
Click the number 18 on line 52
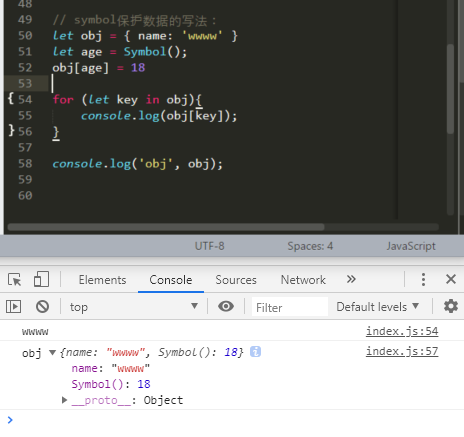pos(138,68)
